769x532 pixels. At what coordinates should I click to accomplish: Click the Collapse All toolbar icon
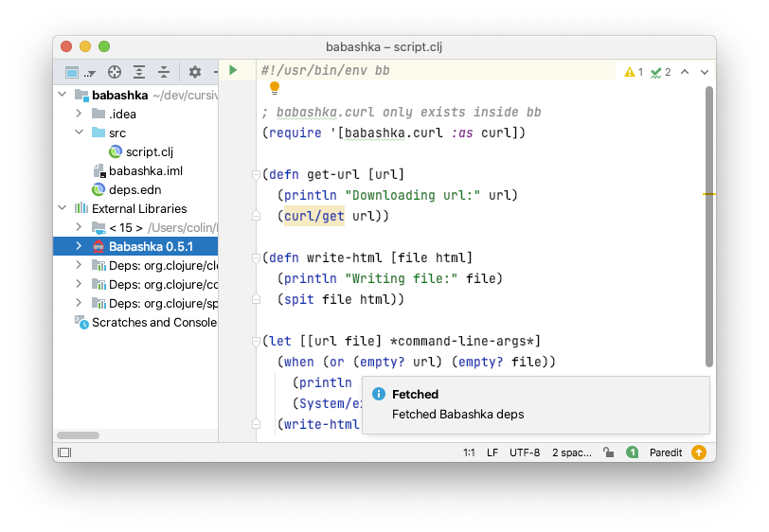tap(163, 73)
